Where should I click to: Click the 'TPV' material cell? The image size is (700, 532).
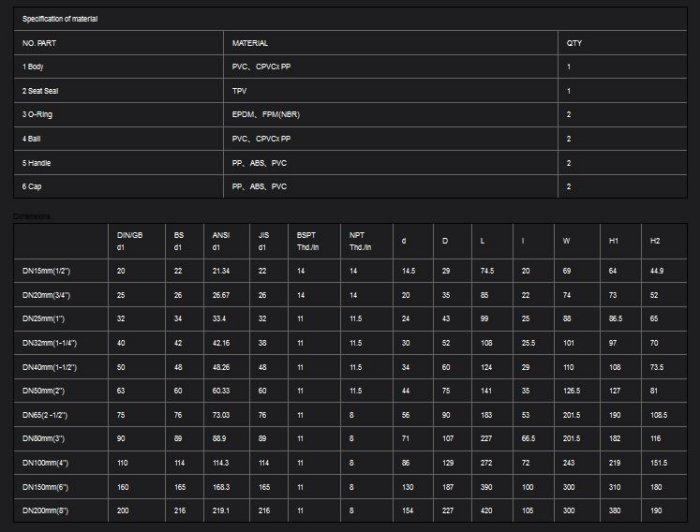pos(239,91)
